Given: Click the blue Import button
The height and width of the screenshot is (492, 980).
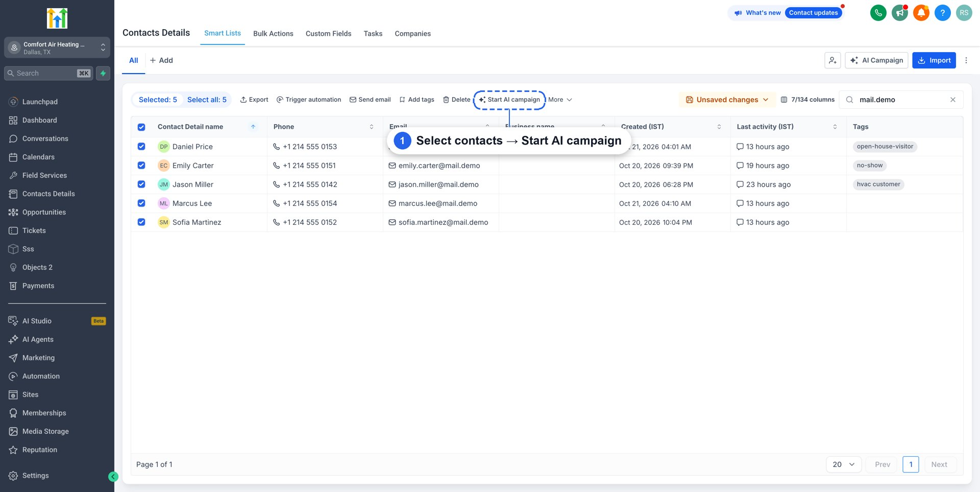Looking at the screenshot, I should pyautogui.click(x=934, y=60).
